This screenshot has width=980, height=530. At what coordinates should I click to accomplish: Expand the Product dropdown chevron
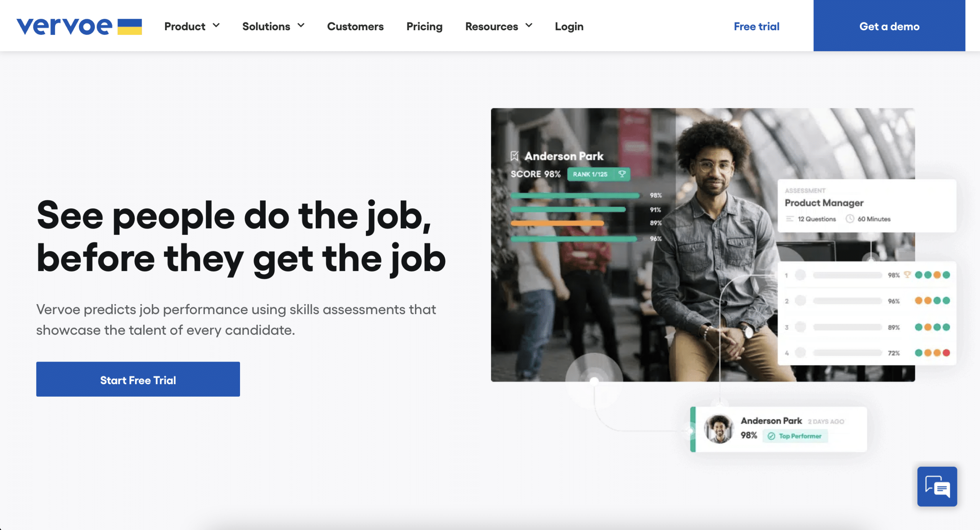(x=216, y=26)
